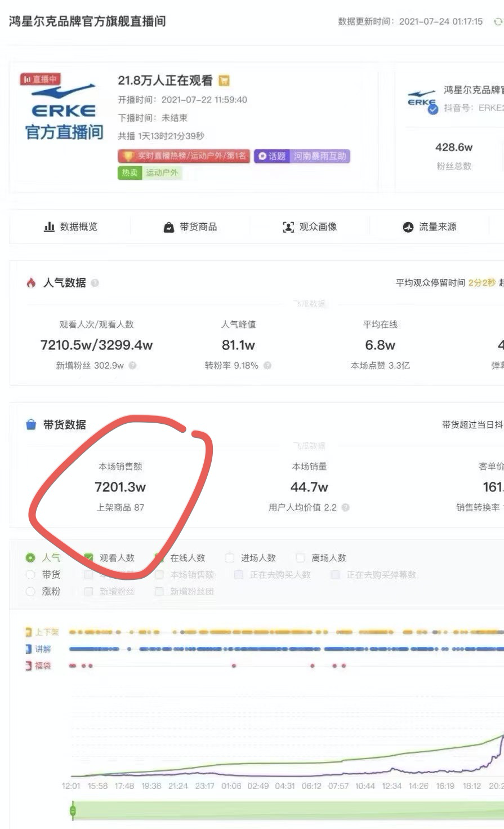Click the bar chart icon in 数据概览 tab
Screen dimensions: 504x829
click(49, 227)
